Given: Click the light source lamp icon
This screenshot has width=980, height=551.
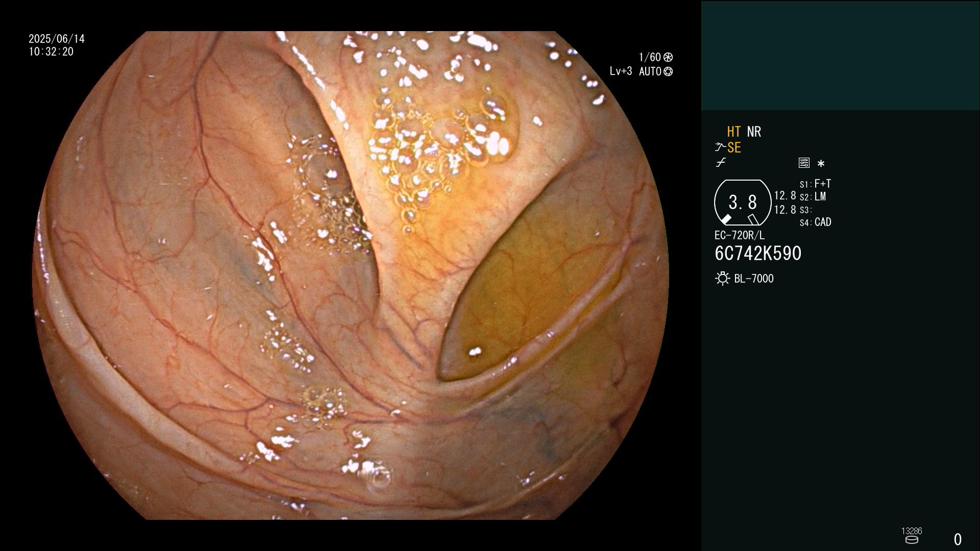Looking at the screenshot, I should [722, 279].
